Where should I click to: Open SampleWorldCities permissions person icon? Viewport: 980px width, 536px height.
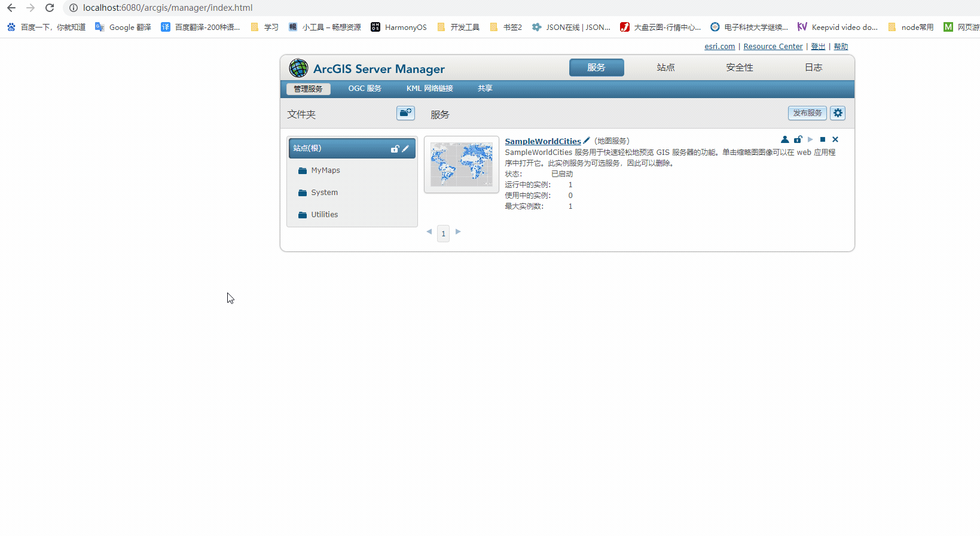point(785,139)
